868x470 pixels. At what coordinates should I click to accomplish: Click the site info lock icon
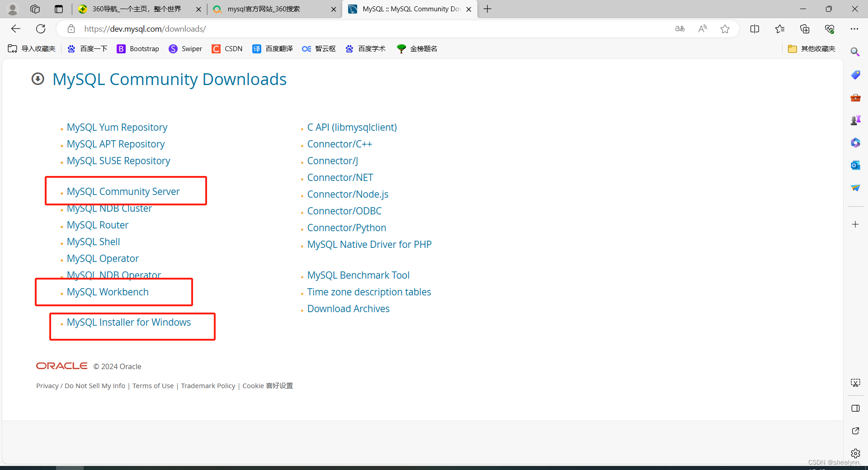click(x=71, y=29)
